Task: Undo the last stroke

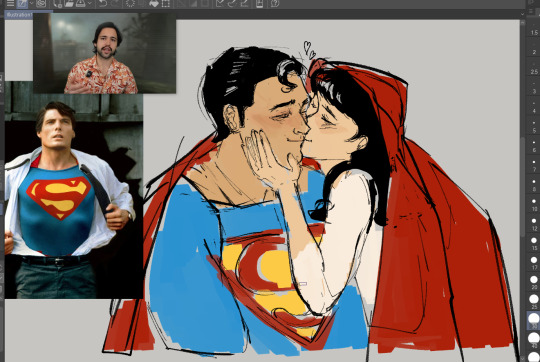Action: tap(103, 3)
